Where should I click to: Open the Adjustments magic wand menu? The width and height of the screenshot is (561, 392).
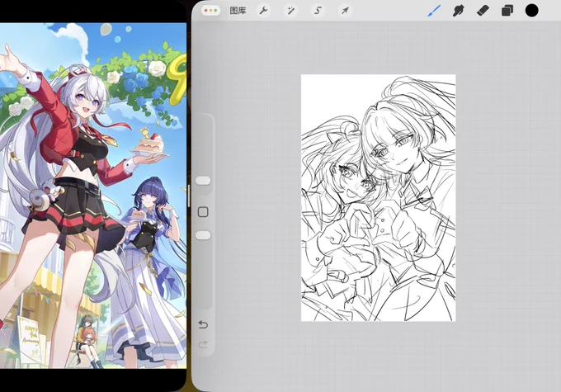click(x=290, y=11)
